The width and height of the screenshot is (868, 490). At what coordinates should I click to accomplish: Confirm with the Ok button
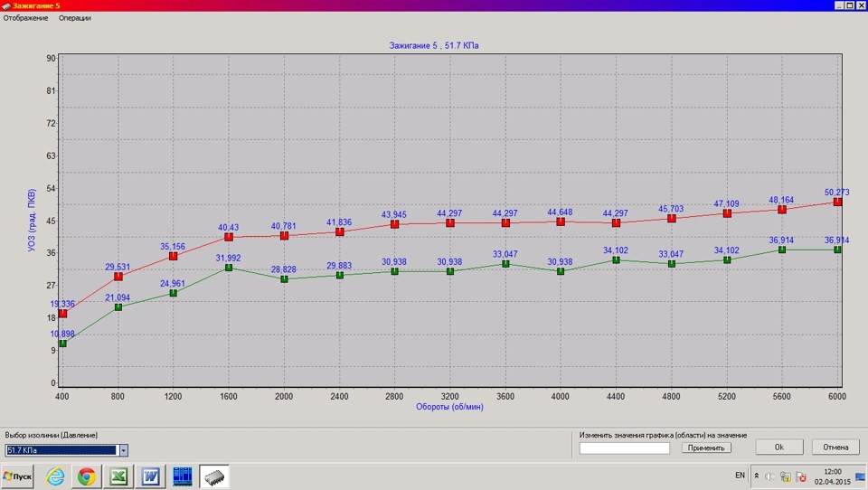[x=778, y=447]
